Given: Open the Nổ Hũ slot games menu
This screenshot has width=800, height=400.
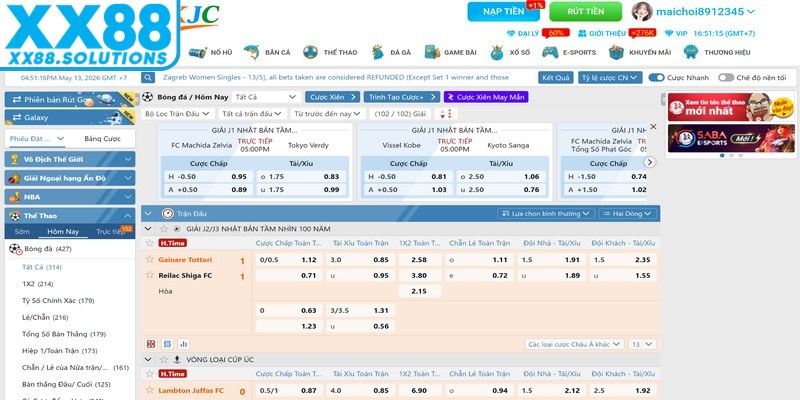Looking at the screenshot, I should tap(210, 52).
